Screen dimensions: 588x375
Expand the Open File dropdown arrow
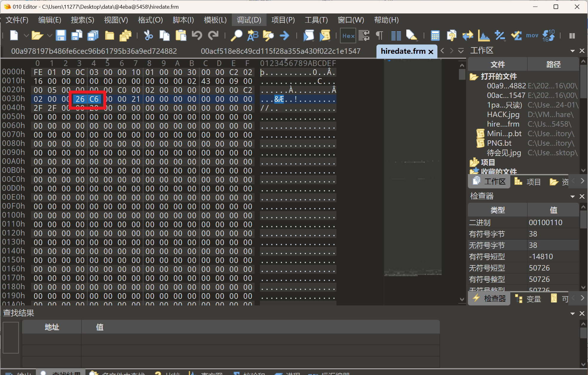50,36
